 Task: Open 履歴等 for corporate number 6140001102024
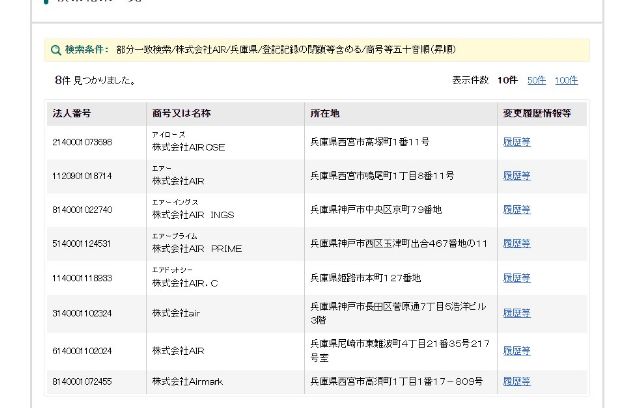click(517, 351)
